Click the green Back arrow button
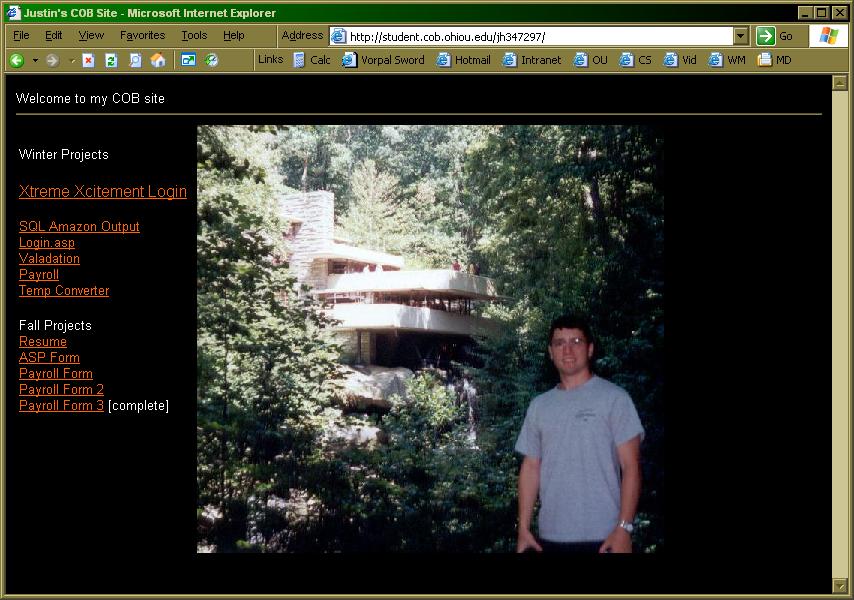The width and height of the screenshot is (854, 600). click(x=17, y=60)
